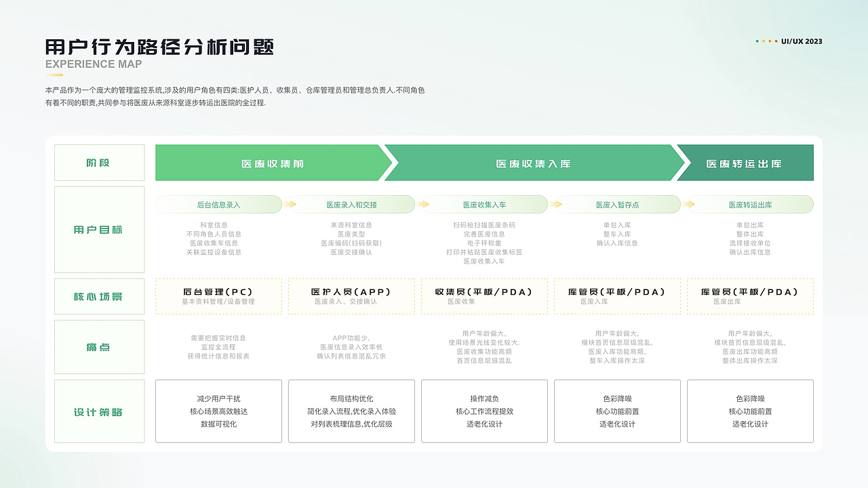Click the text 医废收集车信息
The width and height of the screenshot is (868, 488).
click(214, 243)
